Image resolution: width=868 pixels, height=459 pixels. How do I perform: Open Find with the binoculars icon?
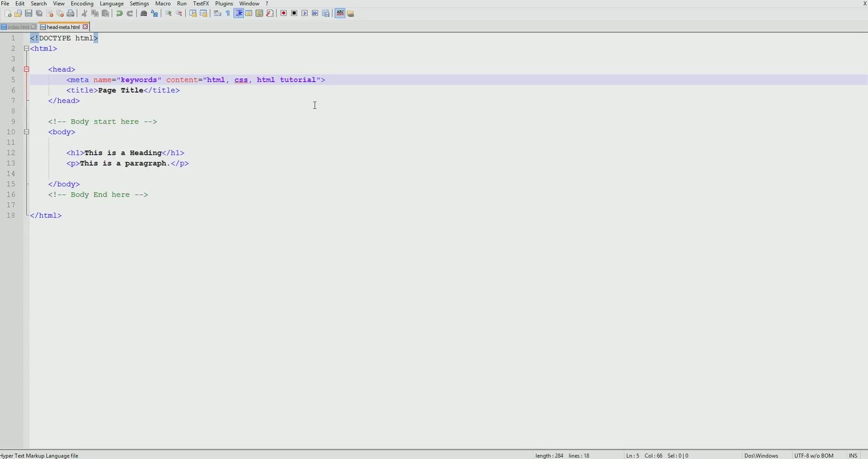coord(144,14)
